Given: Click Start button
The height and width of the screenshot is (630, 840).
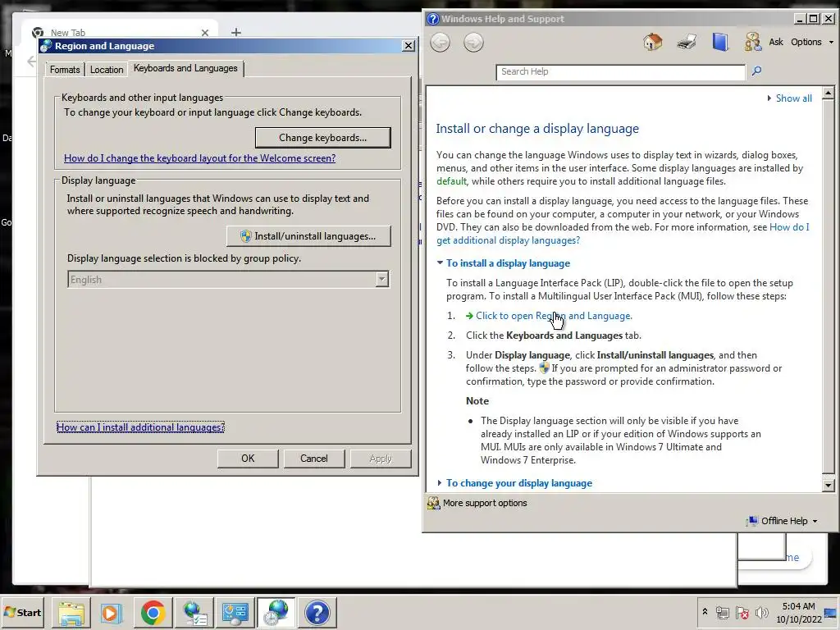Looking at the screenshot, I should (23, 612).
